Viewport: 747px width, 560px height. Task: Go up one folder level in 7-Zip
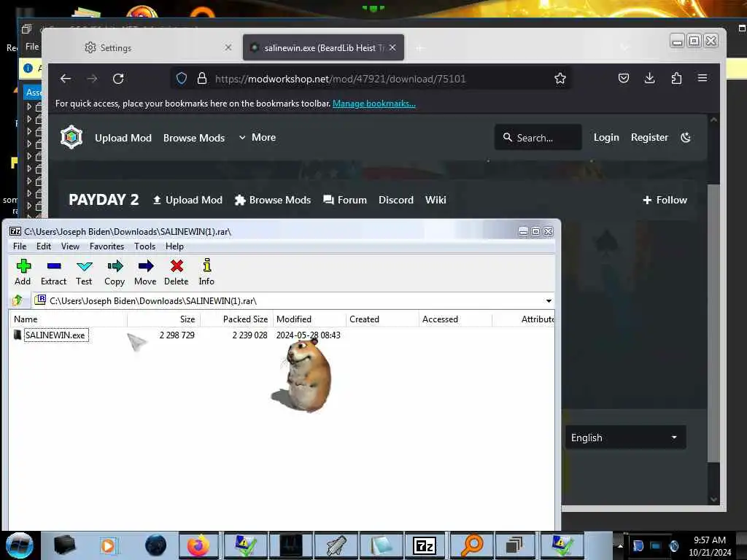[18, 300]
